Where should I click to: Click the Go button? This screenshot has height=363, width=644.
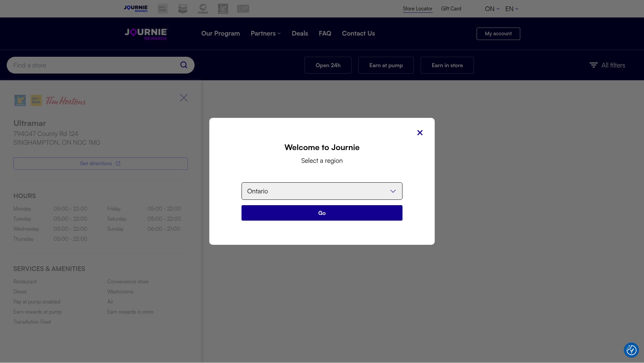pyautogui.click(x=322, y=213)
